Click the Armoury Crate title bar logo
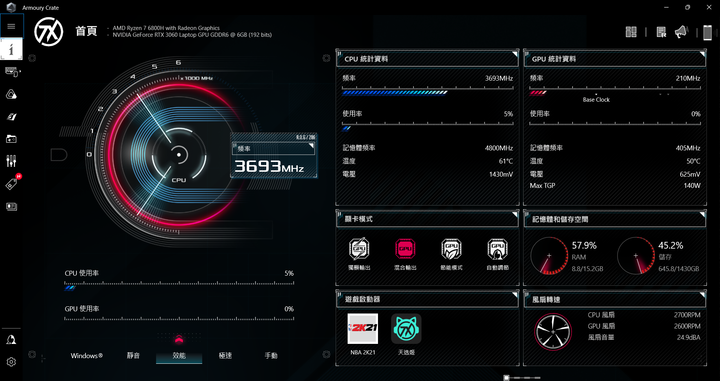Image resolution: width=720 pixels, height=381 pixels. click(x=11, y=7)
